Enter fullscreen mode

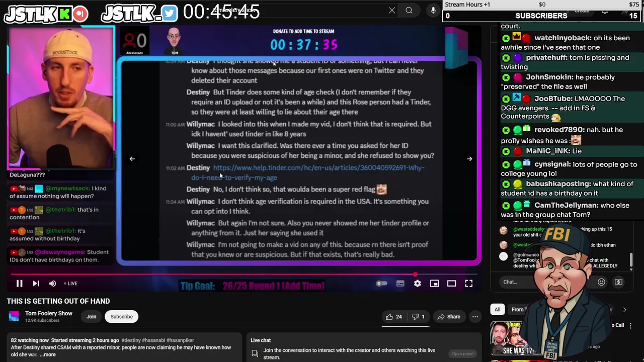coord(468,284)
